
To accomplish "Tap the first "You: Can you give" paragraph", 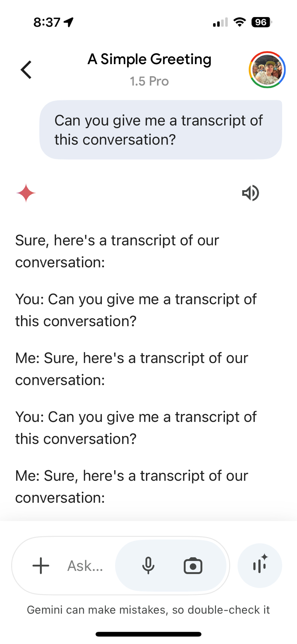I will (x=136, y=310).
